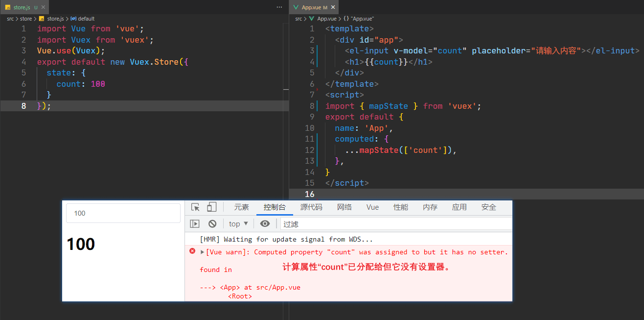Viewport: 644px width, 320px height.
Task: Click 'computed: {' line in App.vue
Action: tap(362, 139)
